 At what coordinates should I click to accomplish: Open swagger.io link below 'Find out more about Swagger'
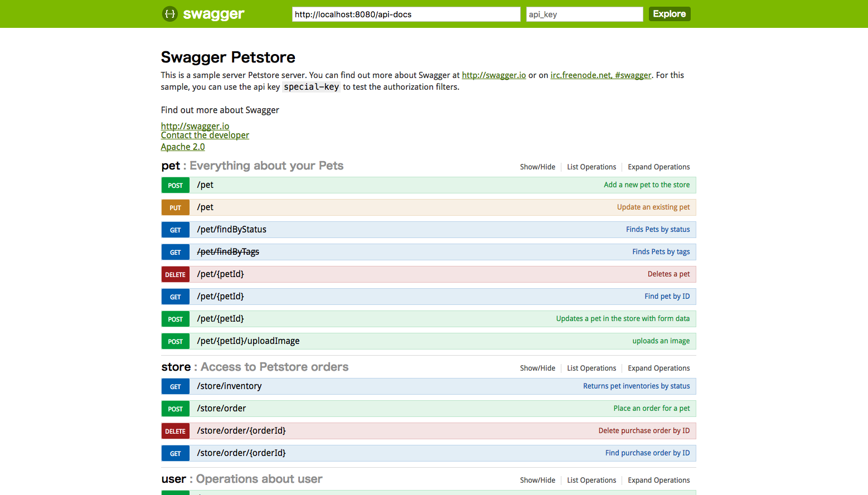pos(195,126)
